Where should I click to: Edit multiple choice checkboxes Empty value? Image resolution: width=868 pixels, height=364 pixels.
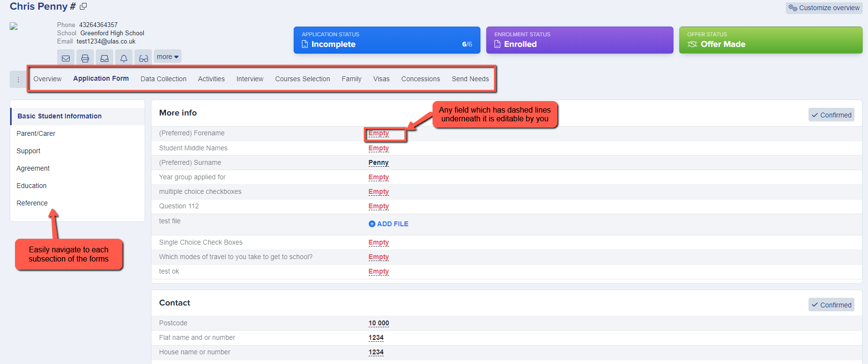coord(378,192)
